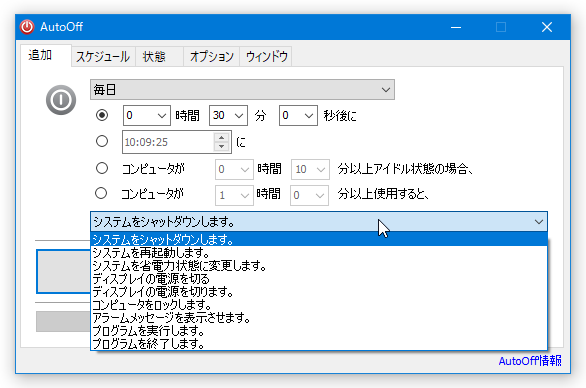Switch to the スケジュール tab
Viewport: 586px width, 388px height.
pyautogui.click(x=103, y=56)
